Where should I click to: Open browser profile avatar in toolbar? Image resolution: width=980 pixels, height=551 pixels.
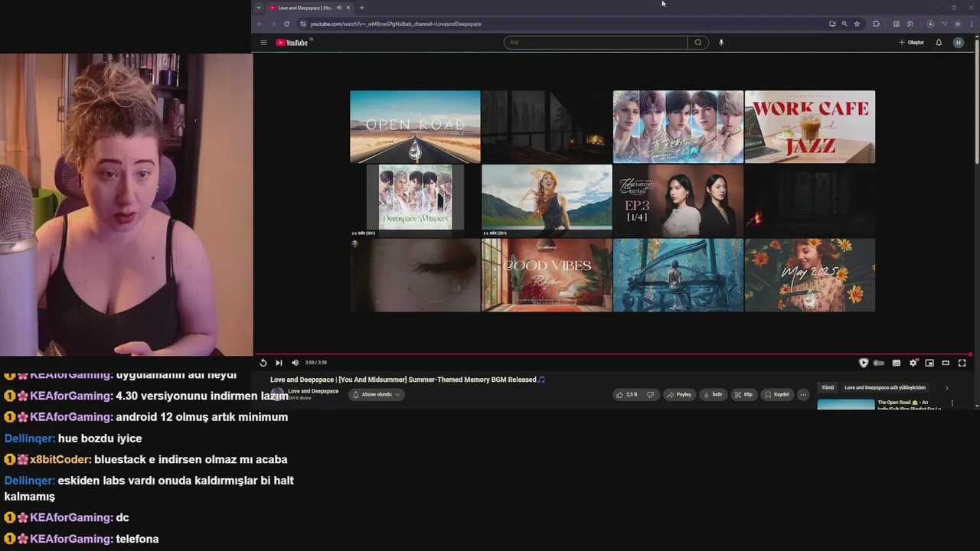pos(958,24)
